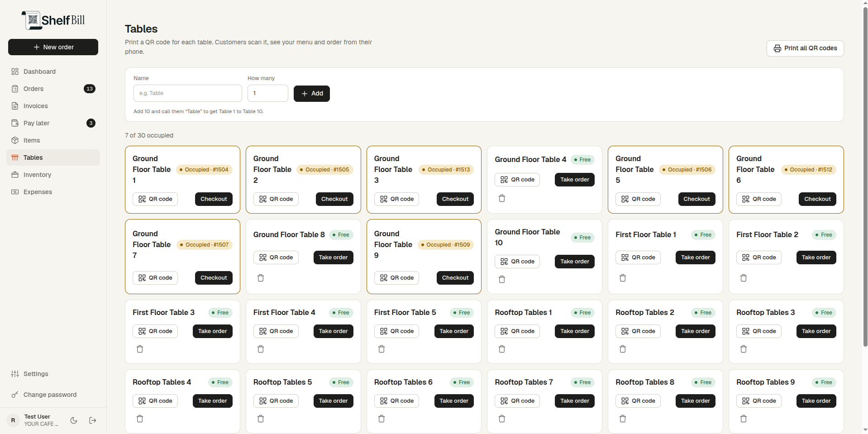Take order for Rooftop Tables 9
Screen dimensions: 868x434
[816, 401]
